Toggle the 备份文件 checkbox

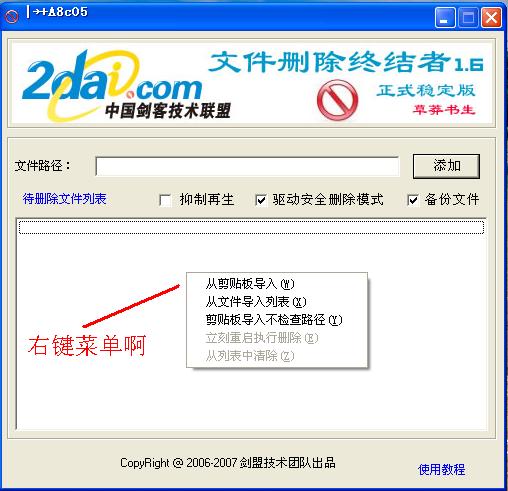click(413, 200)
